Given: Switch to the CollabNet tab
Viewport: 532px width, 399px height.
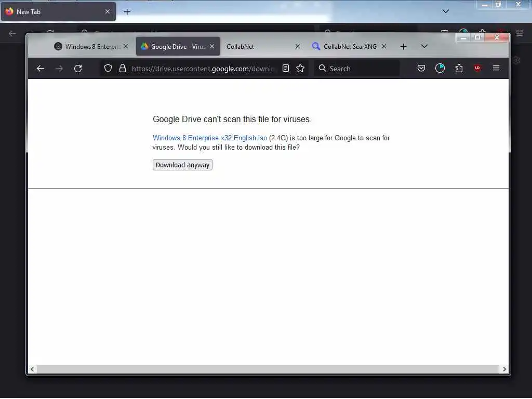Looking at the screenshot, I should pos(262,46).
